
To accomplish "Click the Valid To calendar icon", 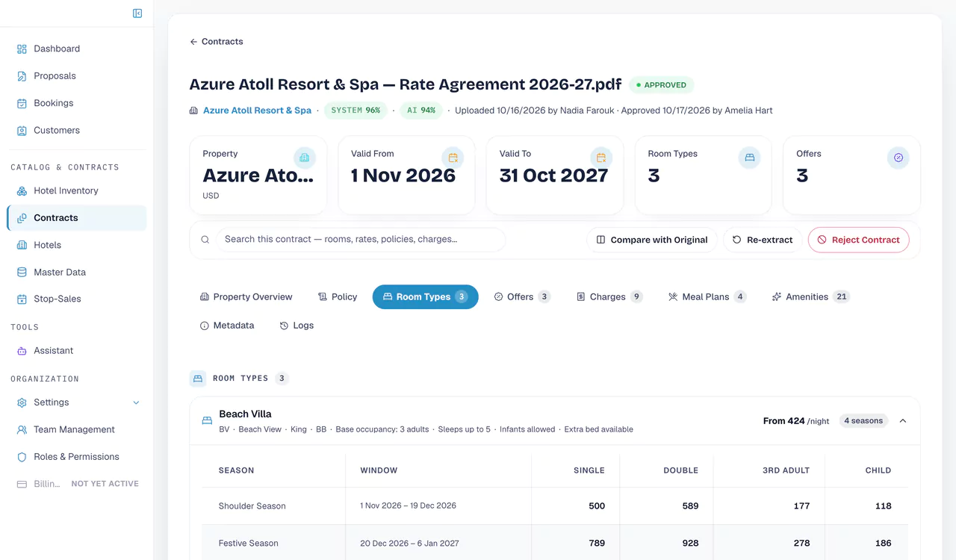I will coord(601,158).
